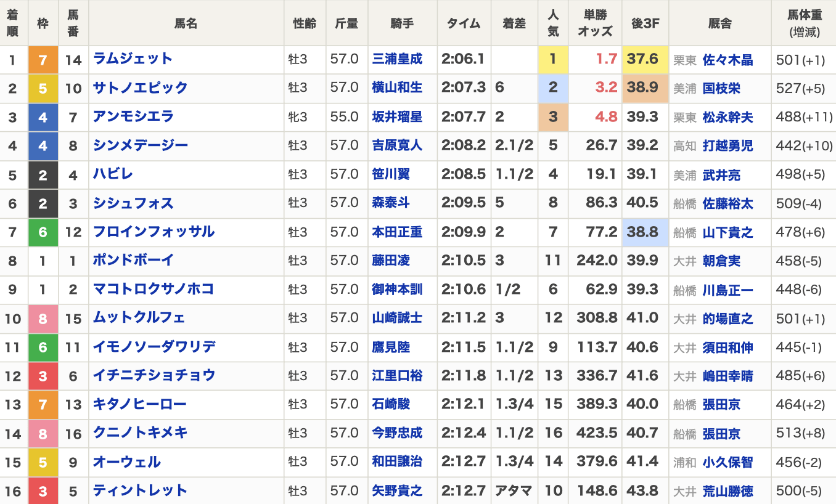This screenshot has width=836, height=504.
Task: Open trainer 的場直之 profile
Action: 728,319
